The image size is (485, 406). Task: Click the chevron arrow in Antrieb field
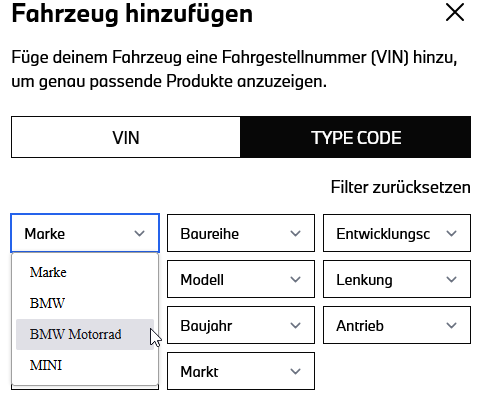pyautogui.click(x=451, y=325)
